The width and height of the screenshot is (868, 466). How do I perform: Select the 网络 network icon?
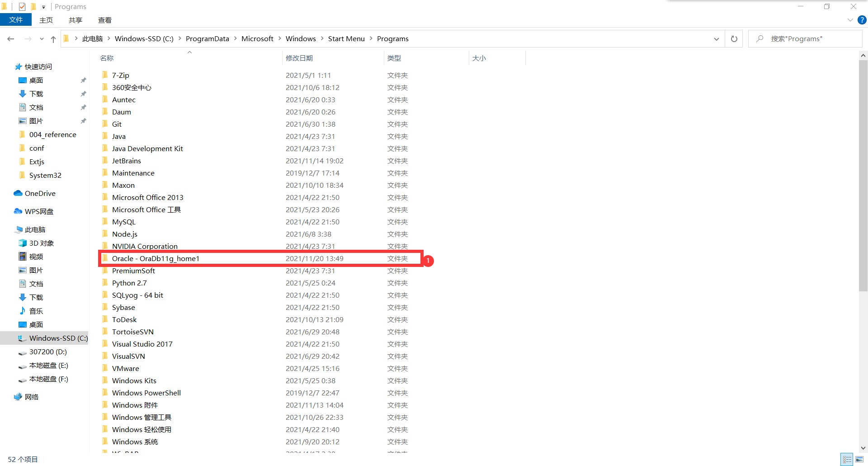click(x=18, y=397)
